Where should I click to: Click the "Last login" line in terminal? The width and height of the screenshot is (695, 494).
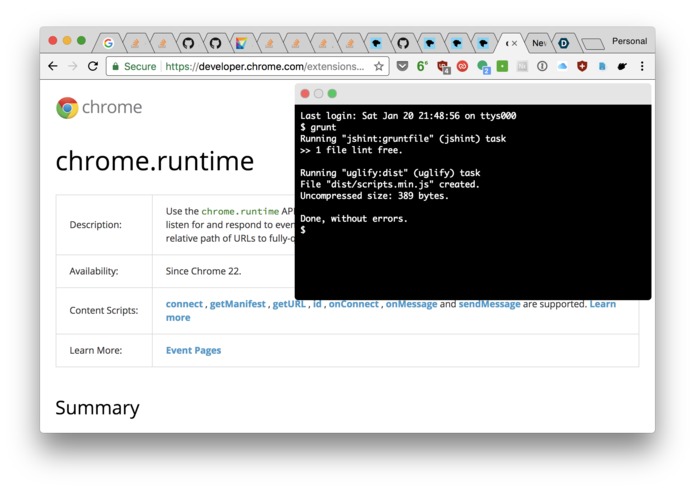408,116
